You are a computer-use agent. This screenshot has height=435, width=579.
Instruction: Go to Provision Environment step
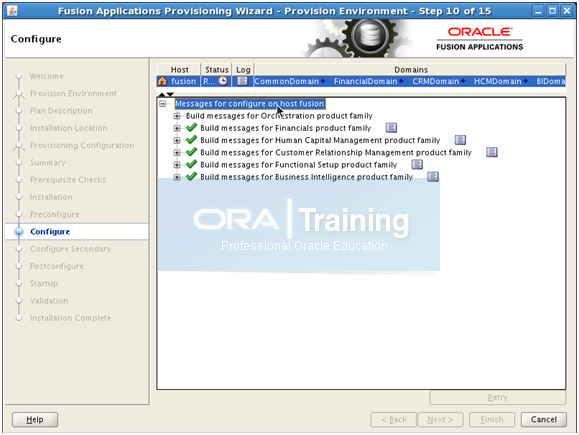click(73, 93)
